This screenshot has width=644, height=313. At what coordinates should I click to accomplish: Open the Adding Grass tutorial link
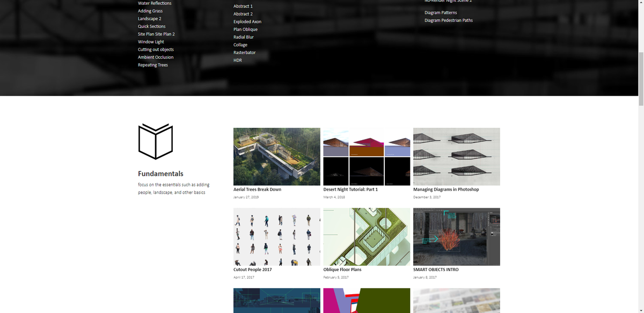pyautogui.click(x=150, y=11)
